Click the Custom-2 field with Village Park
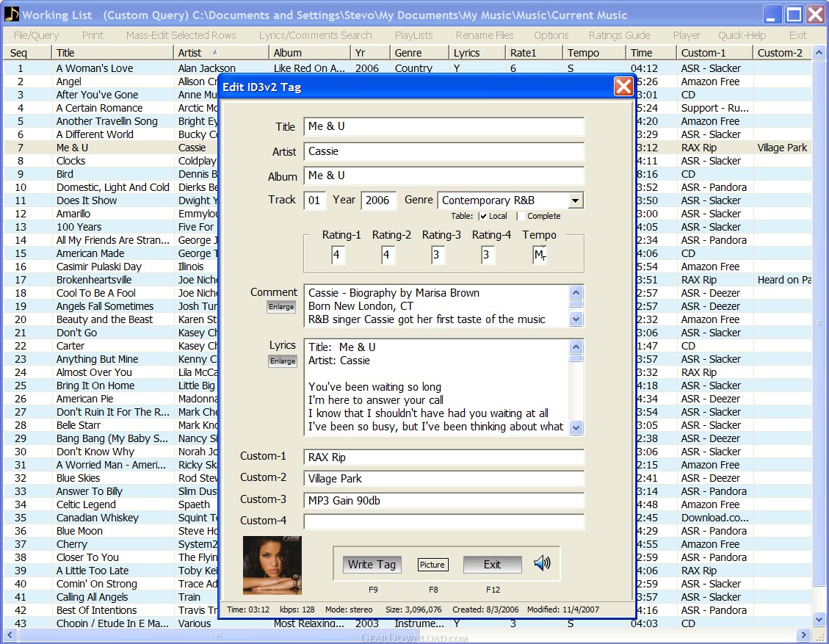829x644 pixels. point(444,479)
